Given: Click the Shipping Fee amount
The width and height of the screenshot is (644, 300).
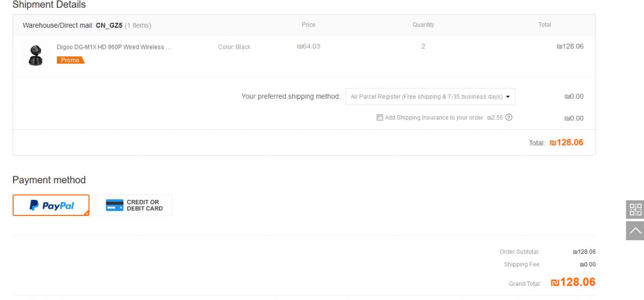Looking at the screenshot, I should click(x=587, y=265).
